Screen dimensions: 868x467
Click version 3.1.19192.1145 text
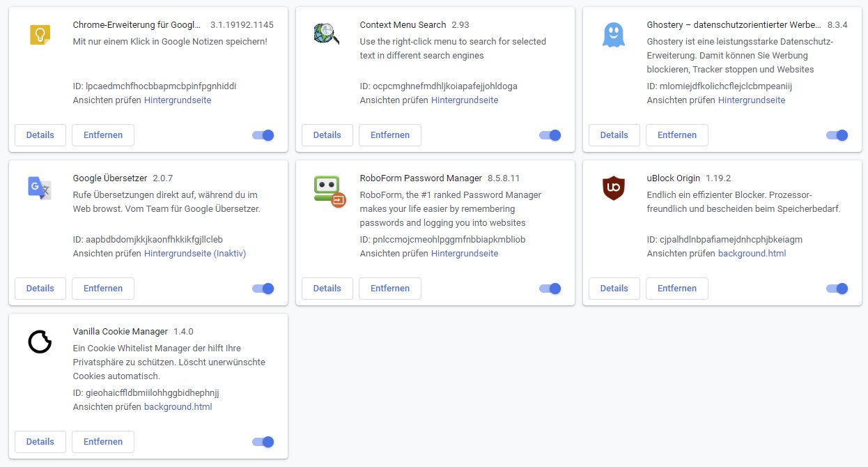tap(242, 25)
